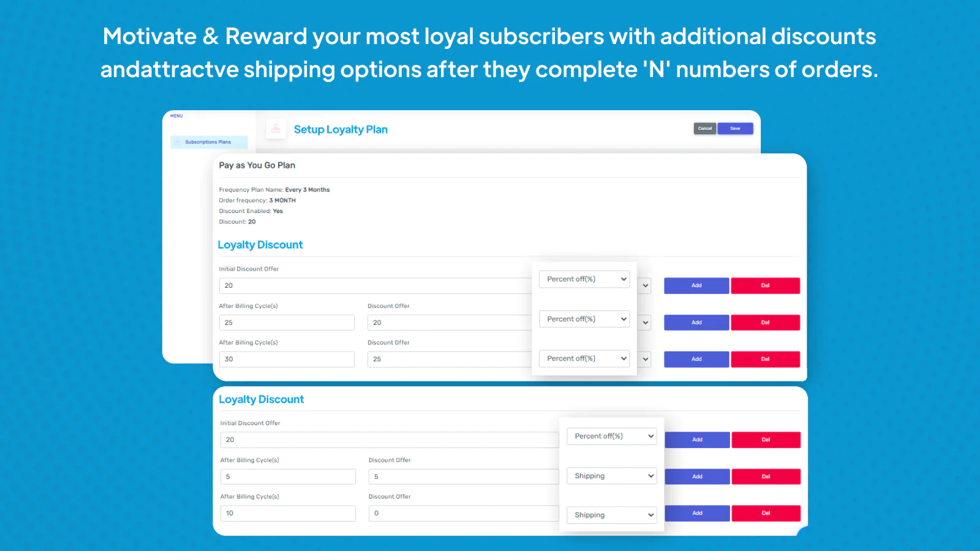Click Del in the 30 billing cycles row
Viewport: 980px width, 551px height.
click(765, 359)
